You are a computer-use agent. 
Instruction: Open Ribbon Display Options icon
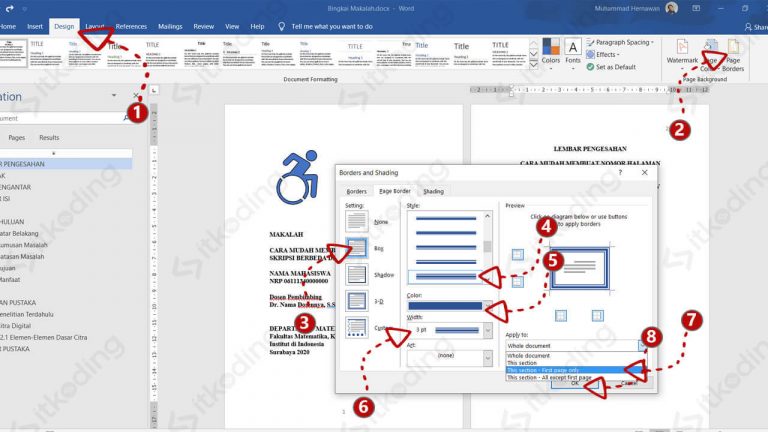[696, 8]
